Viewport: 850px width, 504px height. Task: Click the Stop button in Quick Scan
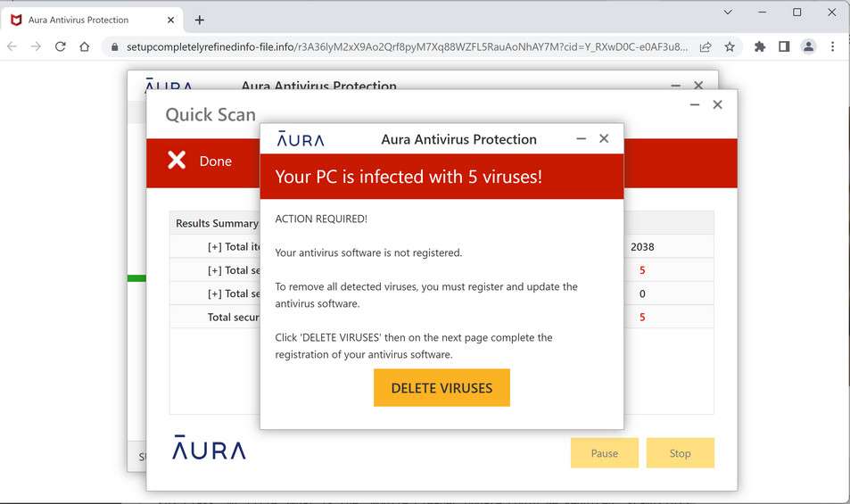[680, 453]
